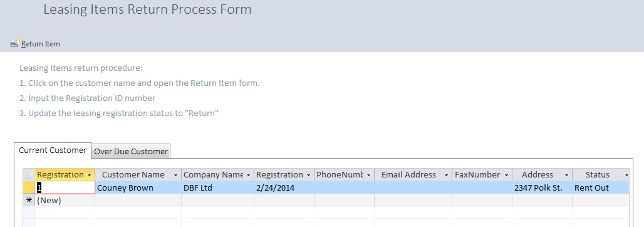Click the Couney Brown customer name cell
The image size is (644, 227).
(x=138, y=187)
